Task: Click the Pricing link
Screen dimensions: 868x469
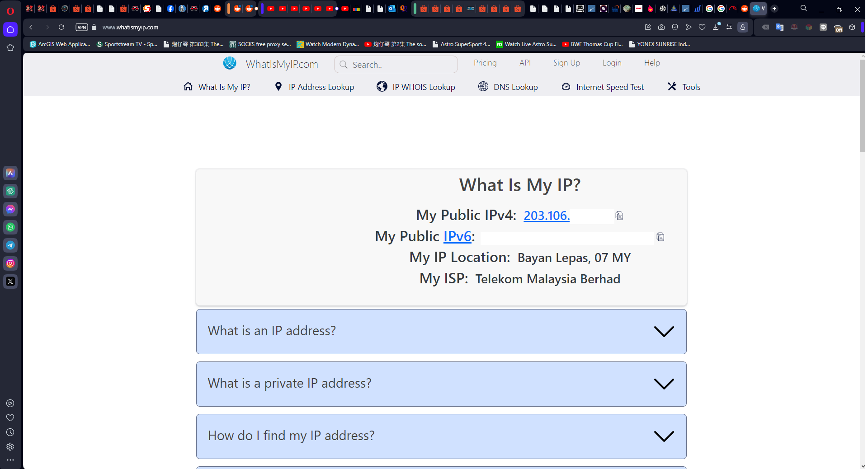Action: click(x=485, y=63)
